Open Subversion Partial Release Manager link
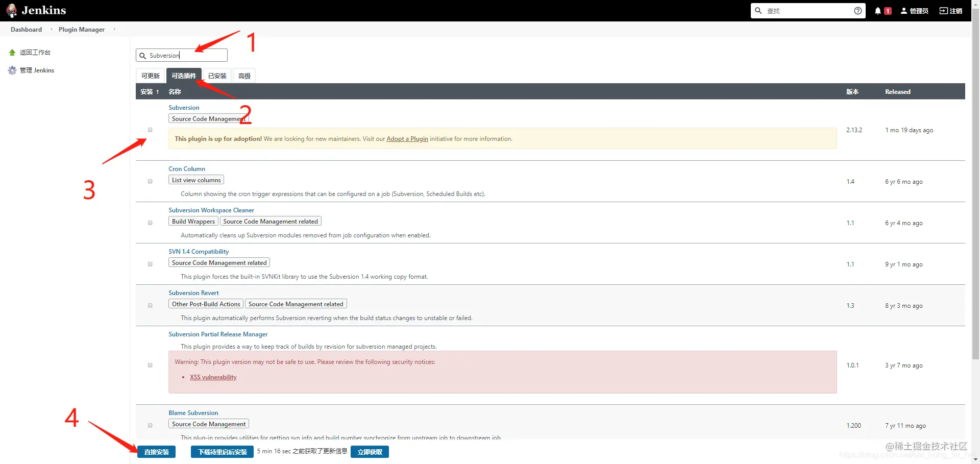Image resolution: width=980 pixels, height=464 pixels. point(218,334)
